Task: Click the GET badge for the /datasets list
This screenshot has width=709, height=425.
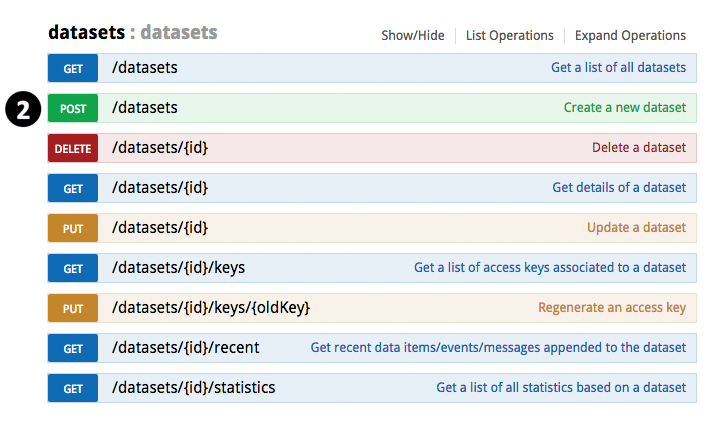Action: pyautogui.click(x=73, y=68)
